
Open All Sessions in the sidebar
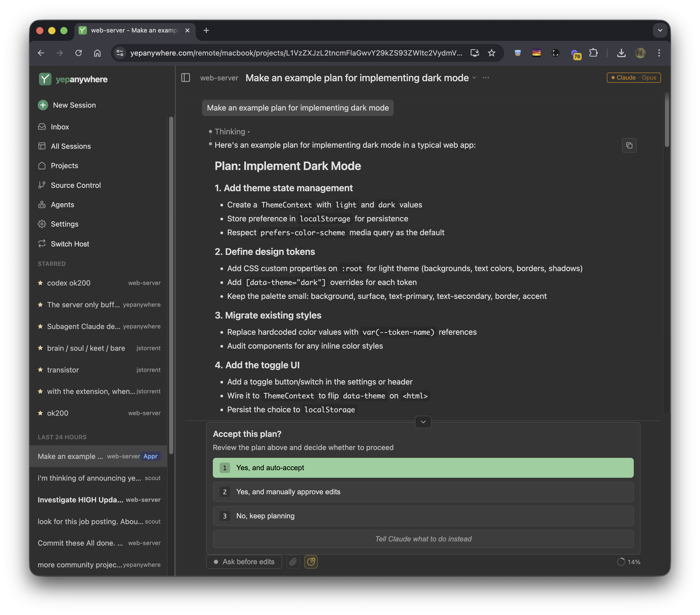pos(70,146)
